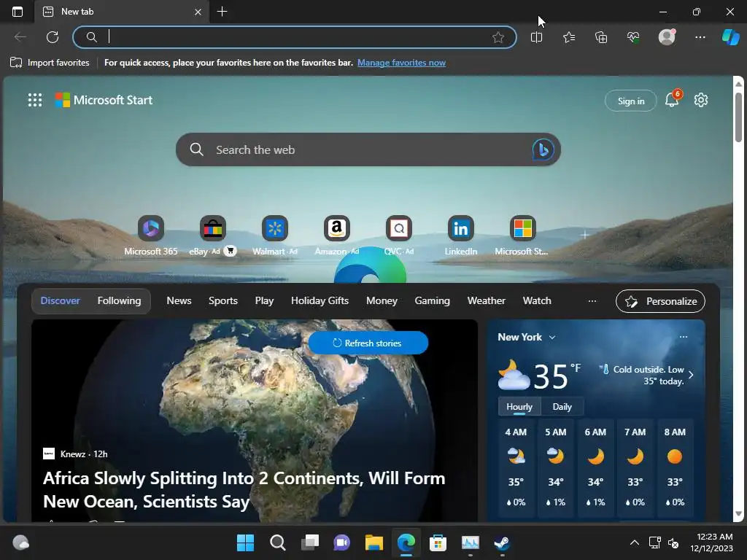747x560 pixels.
Task: Click the Refresh stories button
Action: pyautogui.click(x=368, y=343)
